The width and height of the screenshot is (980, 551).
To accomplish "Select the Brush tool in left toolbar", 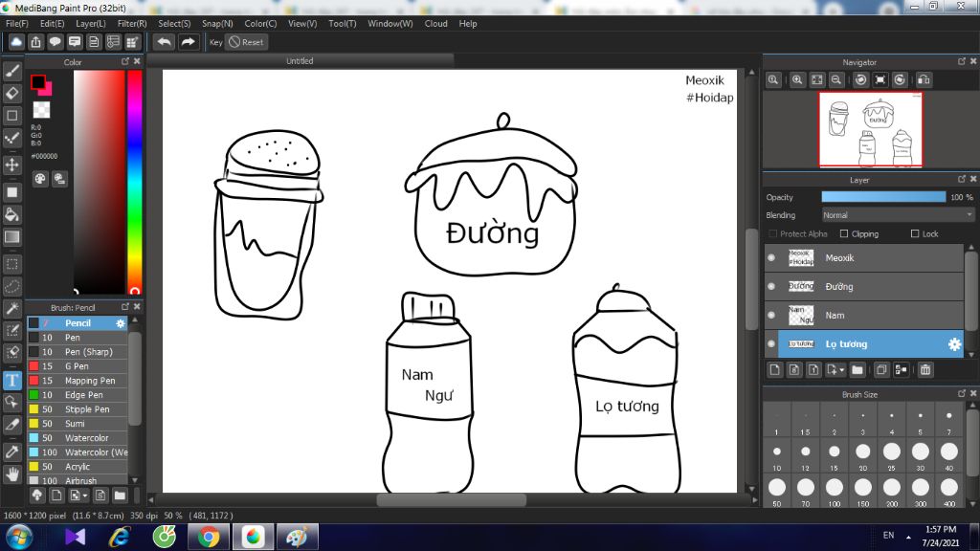I will coord(11,71).
